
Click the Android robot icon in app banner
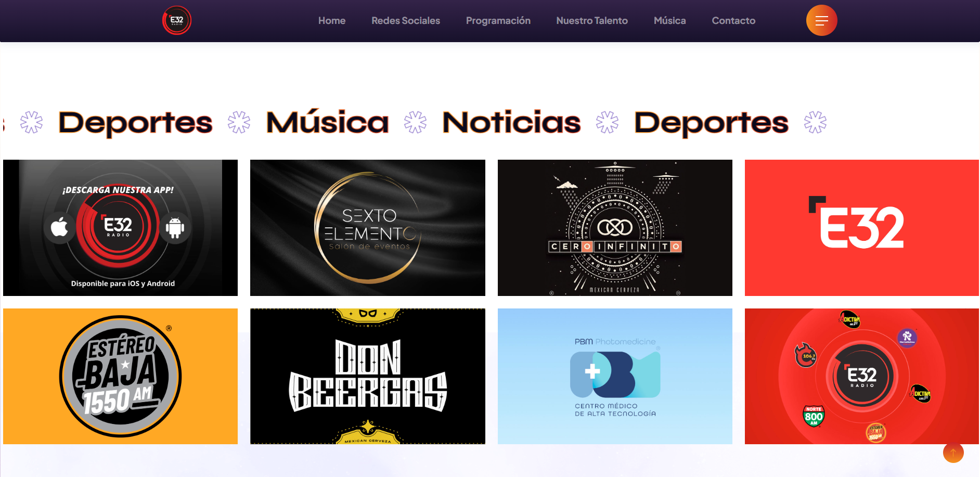tap(175, 227)
